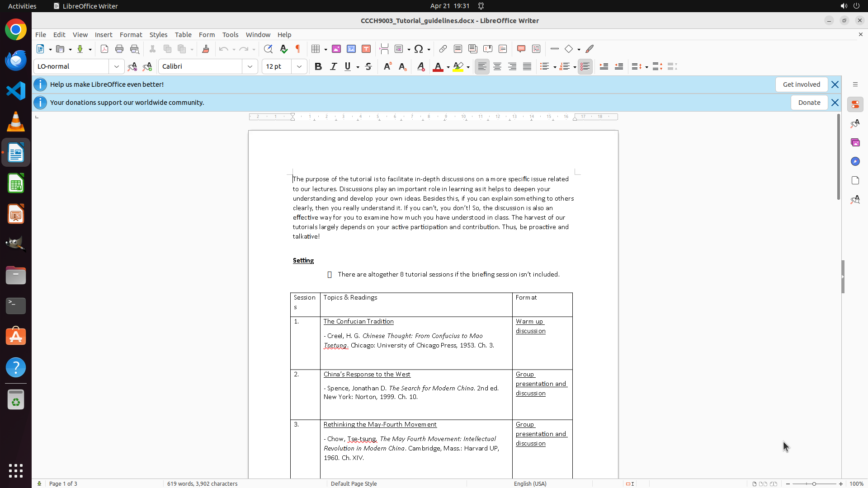This screenshot has width=868, height=488.
Task: Expand the font size dropdown
Action: tap(299, 66)
